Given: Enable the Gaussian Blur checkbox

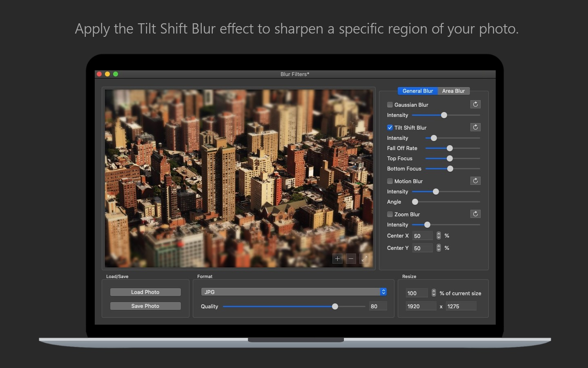Looking at the screenshot, I should (390, 105).
